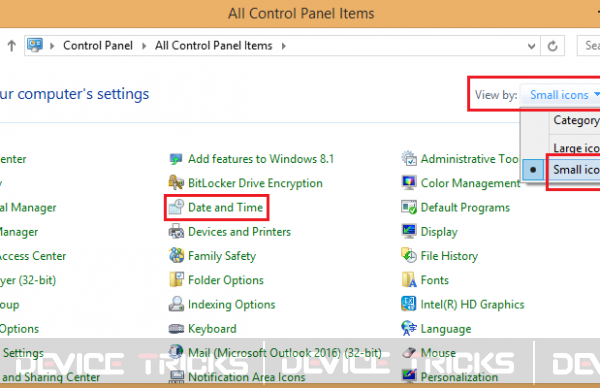600x388 pixels.
Task: Open the Fonts folder icon
Action: pos(409,280)
